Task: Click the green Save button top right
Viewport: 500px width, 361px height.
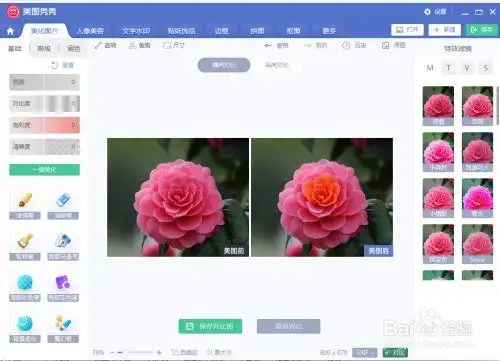Action: pyautogui.click(x=482, y=30)
